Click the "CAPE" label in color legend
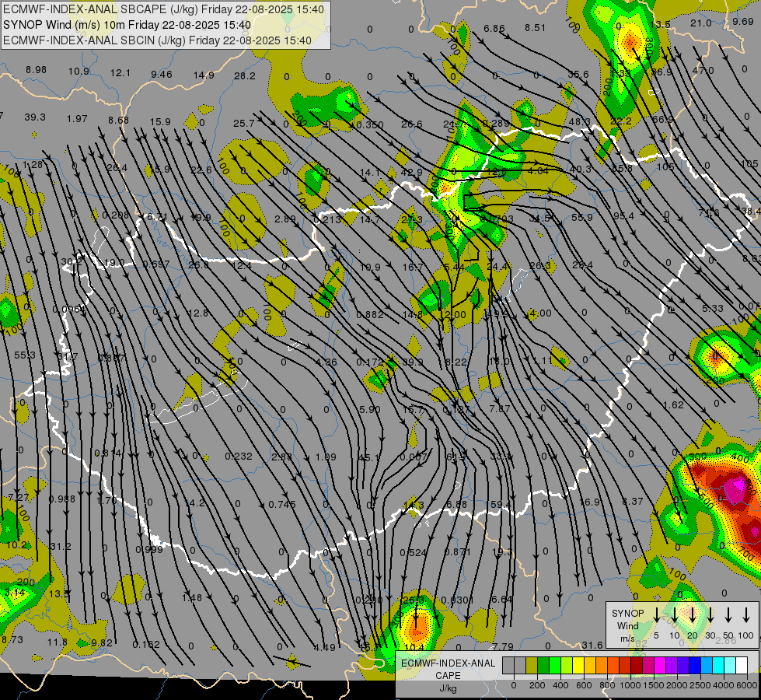The width and height of the screenshot is (761, 700). 448,676
